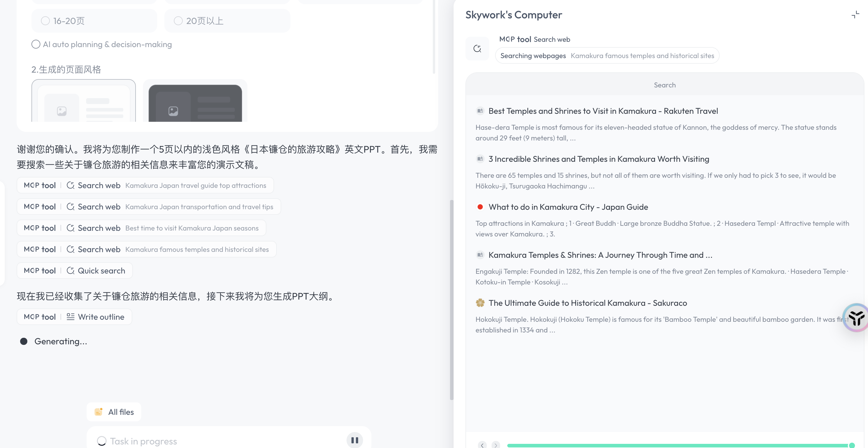Expand the All files list

(114, 412)
